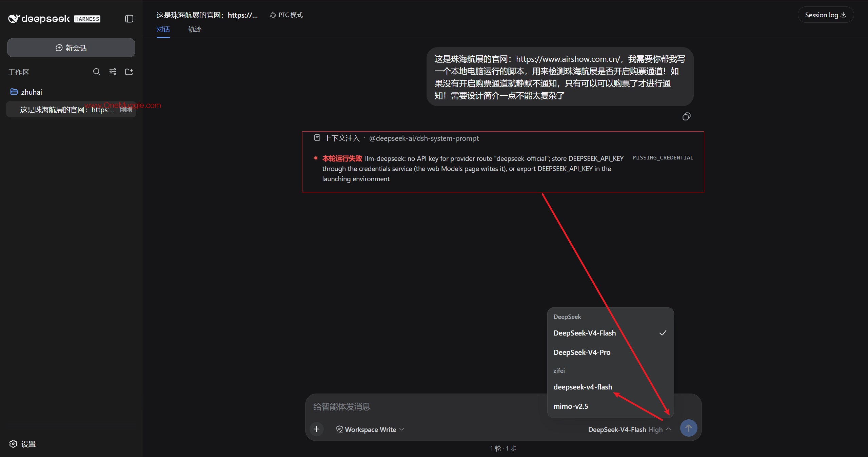Click the PTC 模式 indicator
This screenshot has height=457, width=868.
[x=287, y=15]
